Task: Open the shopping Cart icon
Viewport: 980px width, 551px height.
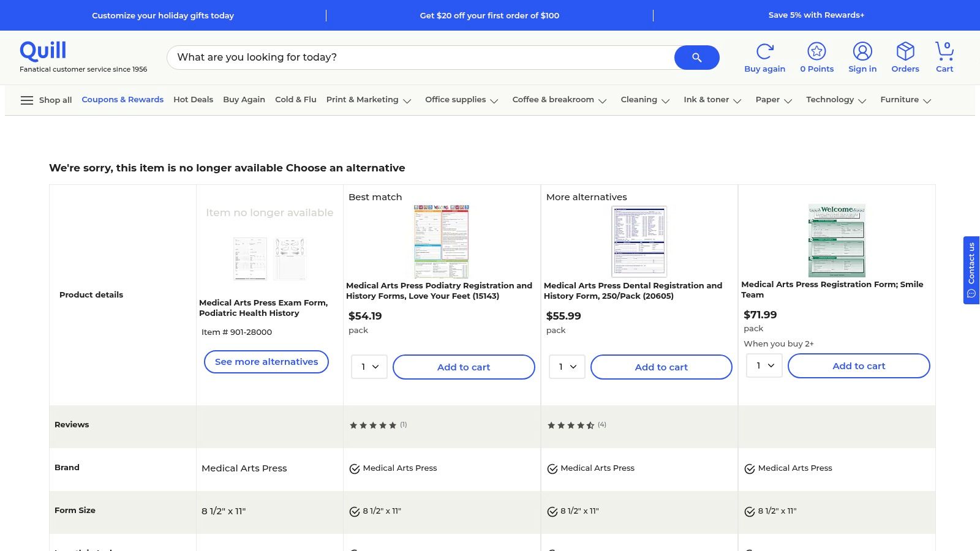Action: [x=944, y=51]
